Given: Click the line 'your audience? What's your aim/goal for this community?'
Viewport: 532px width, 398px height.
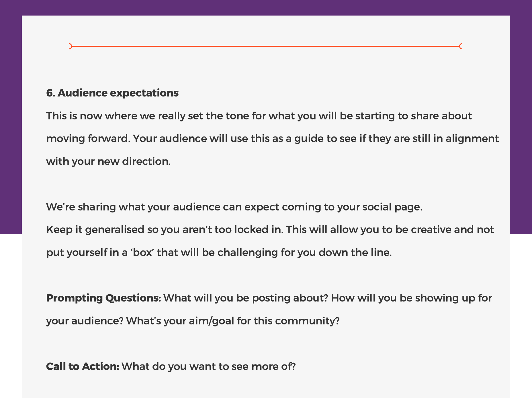Looking at the screenshot, I should [193, 321].
